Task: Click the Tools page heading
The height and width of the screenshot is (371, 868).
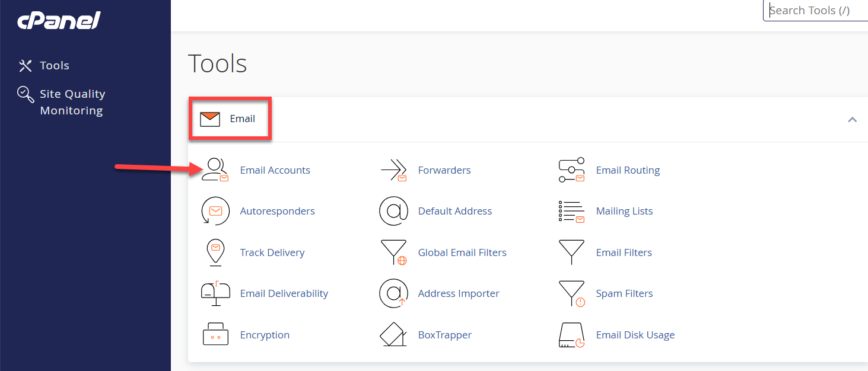Action: [x=217, y=63]
